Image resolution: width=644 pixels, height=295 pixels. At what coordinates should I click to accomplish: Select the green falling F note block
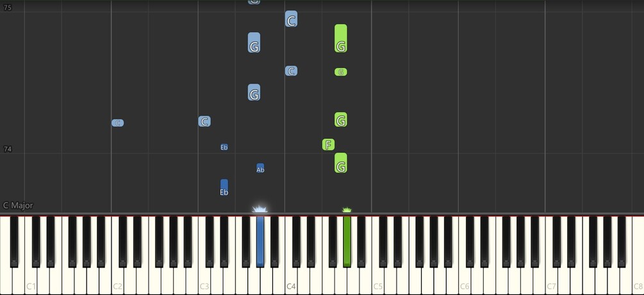pyautogui.click(x=328, y=145)
